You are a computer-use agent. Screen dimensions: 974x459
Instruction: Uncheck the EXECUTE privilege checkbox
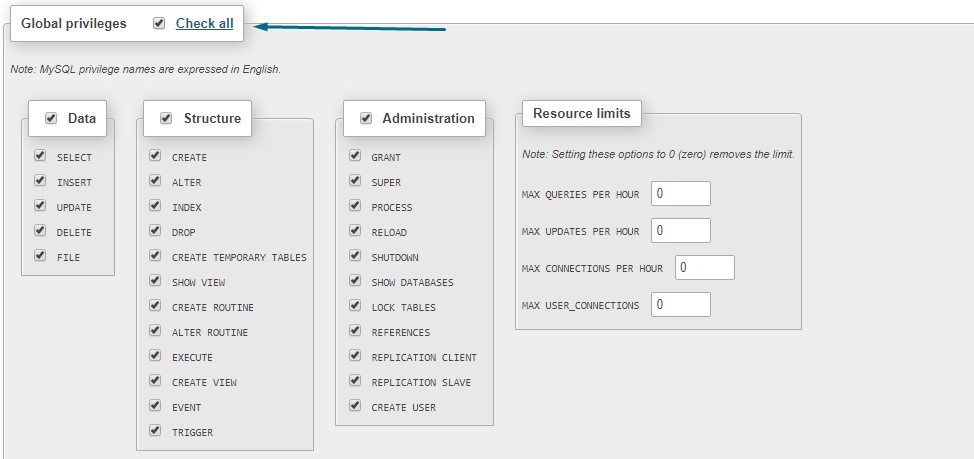click(155, 356)
